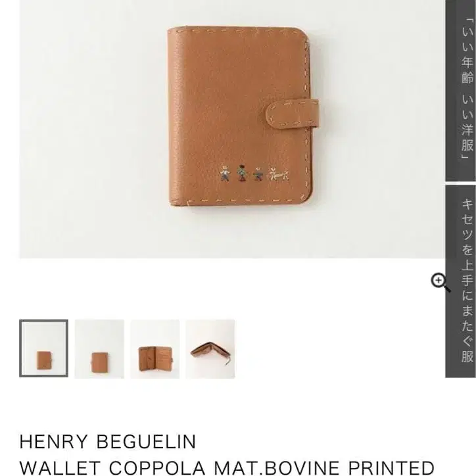This screenshot has width=476, height=476.
Task: Click the WALLET COPPOLA product title
Action: (227, 467)
